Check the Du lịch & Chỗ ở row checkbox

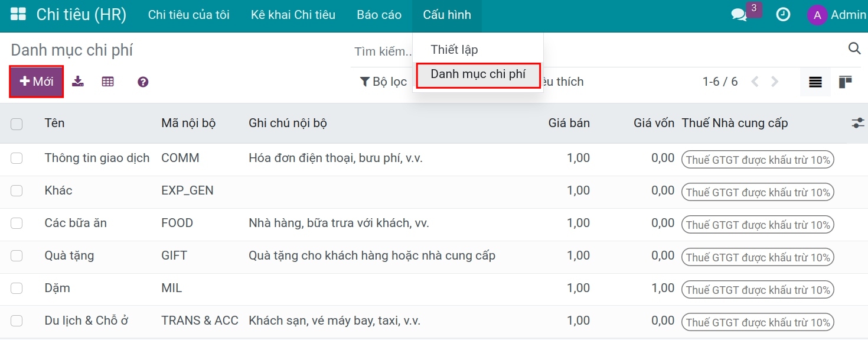point(17,320)
